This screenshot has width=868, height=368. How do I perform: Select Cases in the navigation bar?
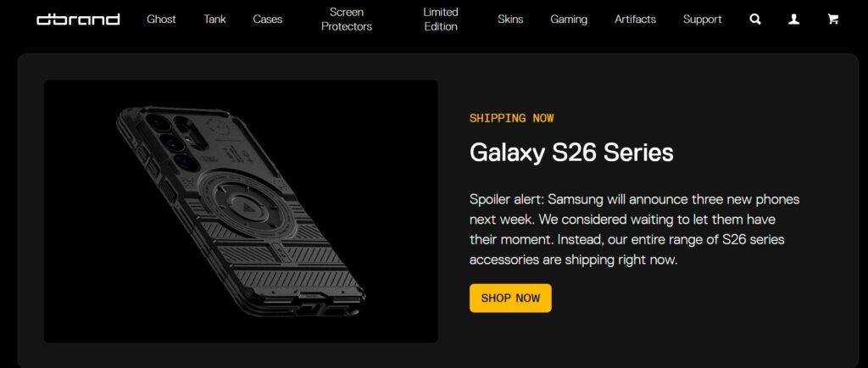[268, 19]
